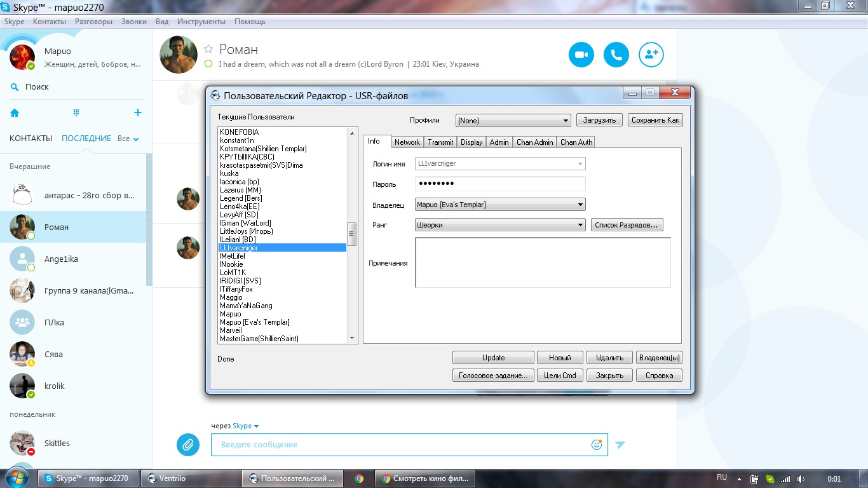Expand Владелец dropdown
This screenshot has width=868, height=488.
(x=580, y=205)
